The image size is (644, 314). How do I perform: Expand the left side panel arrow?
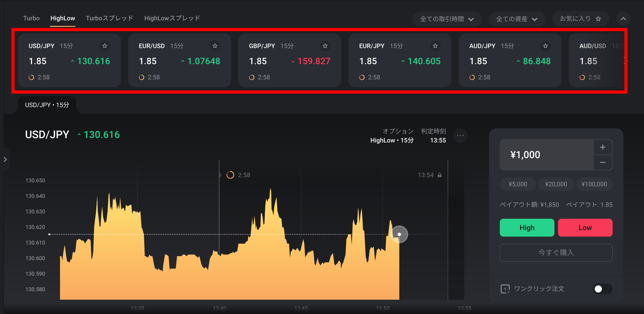[x=5, y=159]
